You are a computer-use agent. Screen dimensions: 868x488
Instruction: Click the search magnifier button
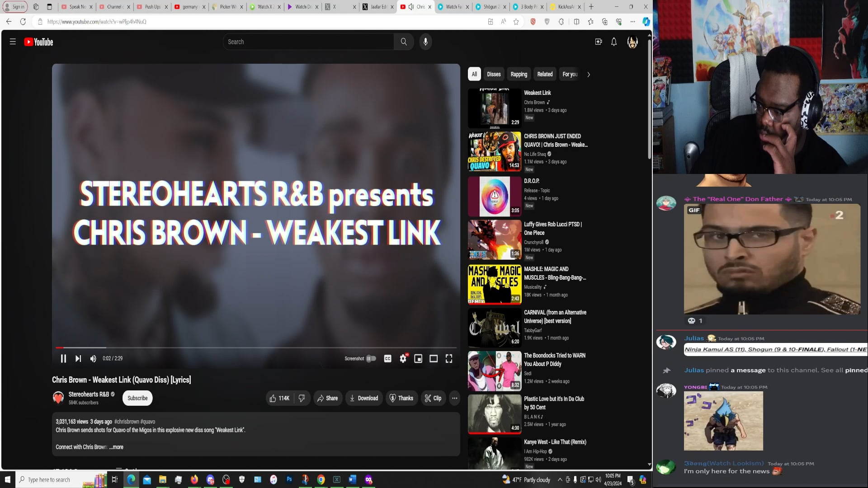[404, 42]
